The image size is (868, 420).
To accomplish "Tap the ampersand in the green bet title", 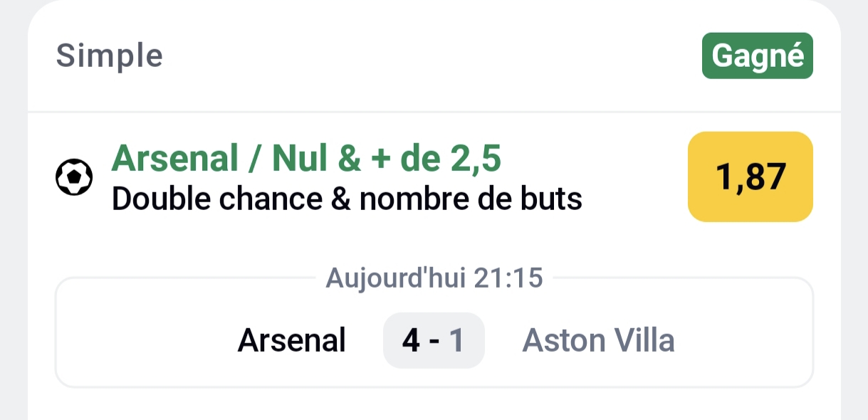I will tap(350, 159).
